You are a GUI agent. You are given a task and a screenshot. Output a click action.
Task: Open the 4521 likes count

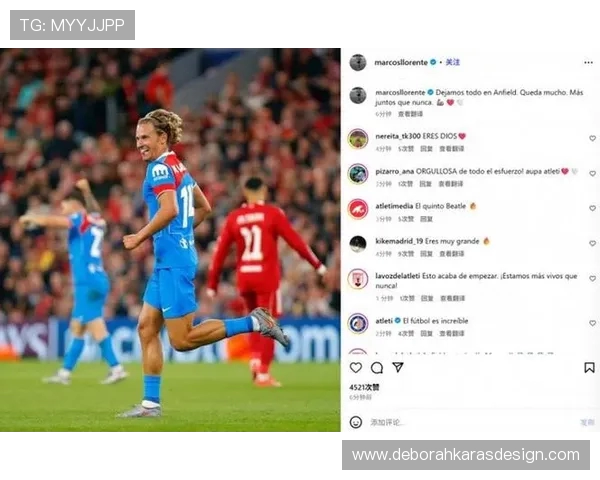(x=364, y=387)
